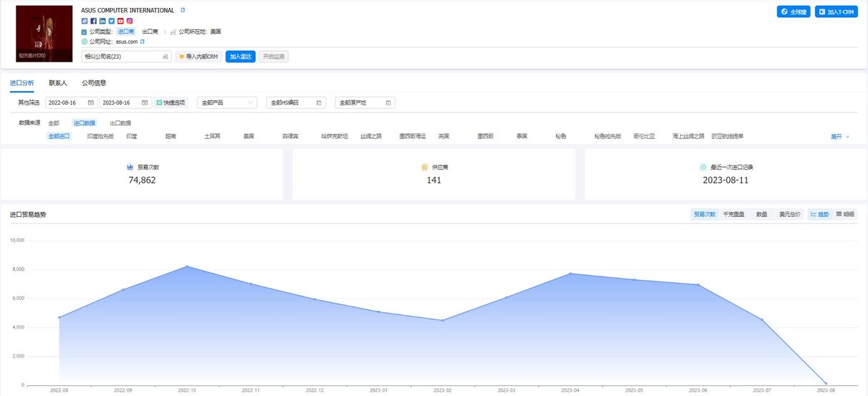Open the 相似公司名(23) selector

coord(126,57)
